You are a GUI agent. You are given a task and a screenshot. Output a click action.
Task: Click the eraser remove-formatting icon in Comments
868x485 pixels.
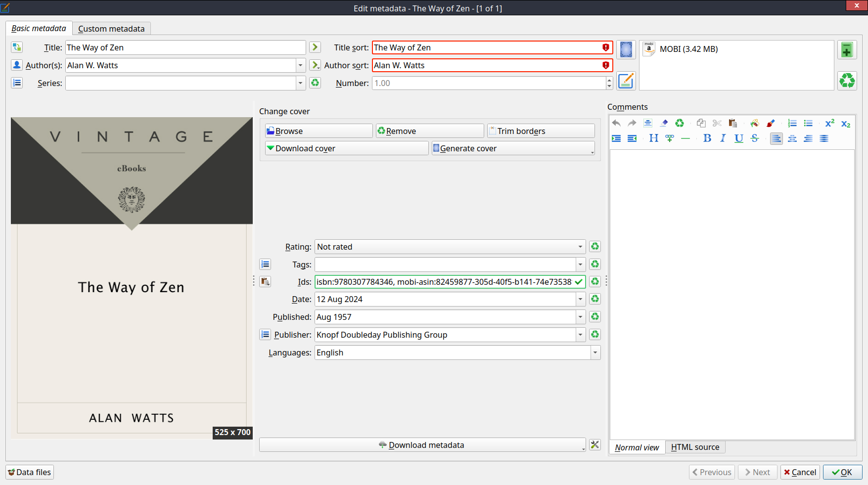[x=664, y=124]
